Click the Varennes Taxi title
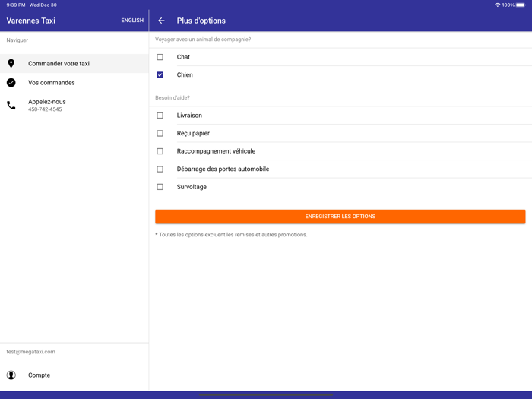This screenshot has height=399, width=532. point(31,21)
